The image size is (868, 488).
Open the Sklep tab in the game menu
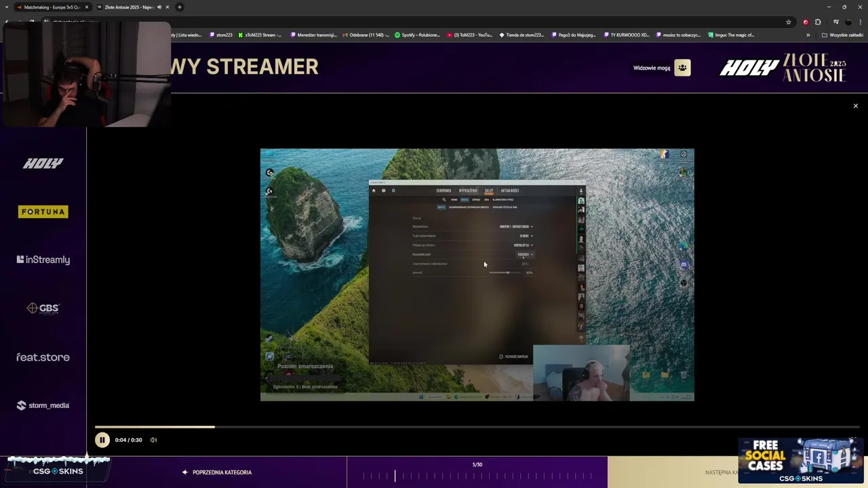pos(489,190)
